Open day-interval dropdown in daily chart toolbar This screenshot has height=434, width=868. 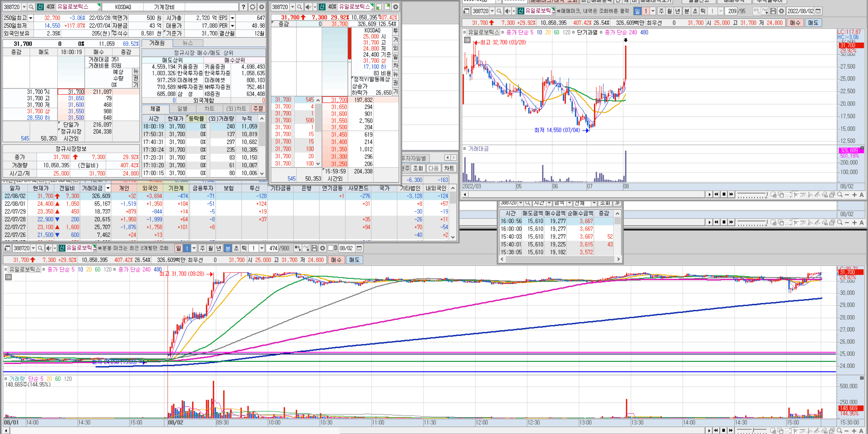point(653,11)
